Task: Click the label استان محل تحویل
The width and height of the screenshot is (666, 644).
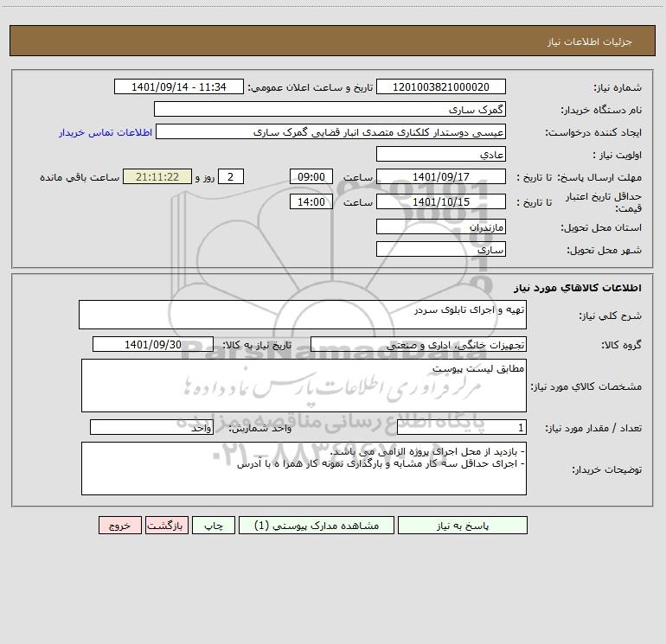Action: pyautogui.click(x=601, y=228)
